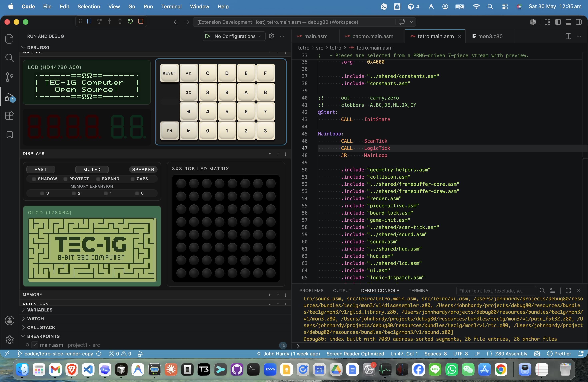Restart the debug session
The image size is (588, 382).
[130, 21]
